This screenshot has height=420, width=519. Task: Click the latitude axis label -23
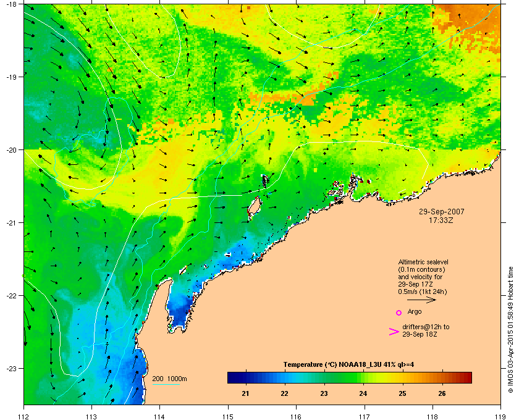(11, 368)
